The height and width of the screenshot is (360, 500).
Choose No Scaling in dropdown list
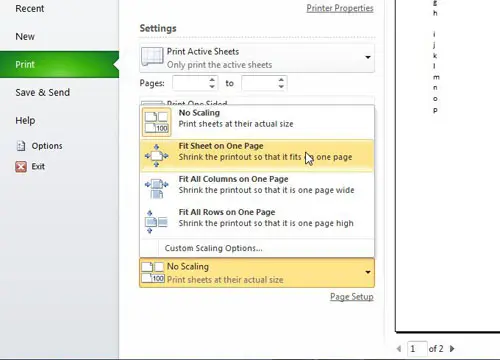[257, 122]
